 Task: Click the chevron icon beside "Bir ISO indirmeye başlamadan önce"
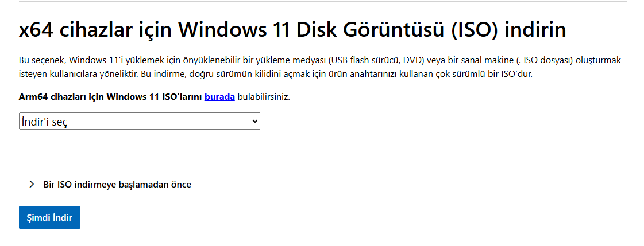[x=32, y=185]
